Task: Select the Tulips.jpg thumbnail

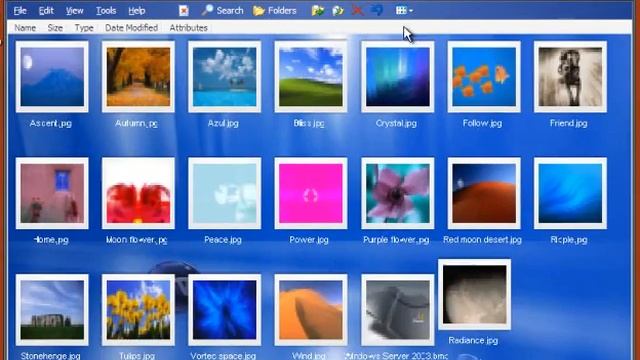Action: coord(138,310)
